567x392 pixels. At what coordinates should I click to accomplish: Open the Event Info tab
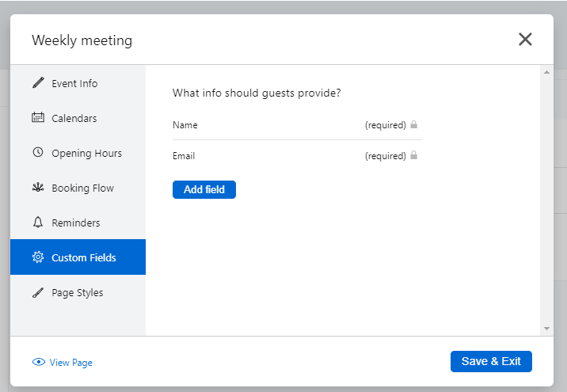click(x=74, y=83)
